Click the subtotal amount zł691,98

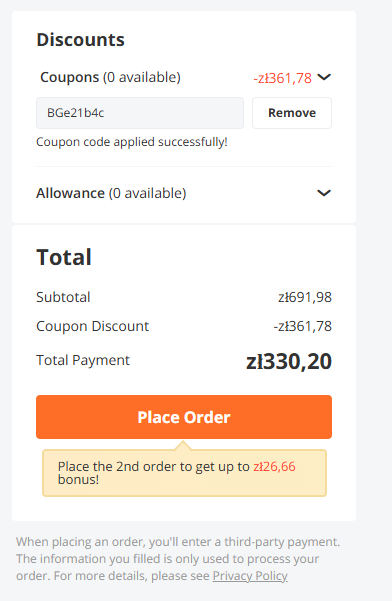tap(305, 297)
